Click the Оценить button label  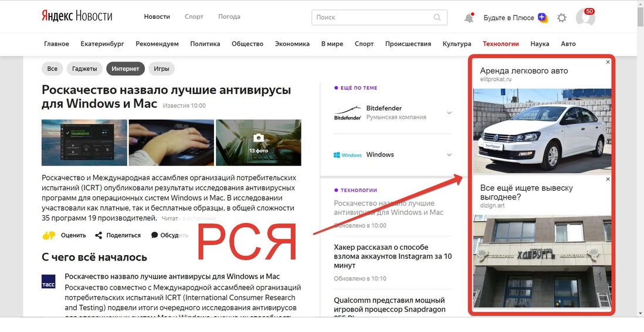73,235
